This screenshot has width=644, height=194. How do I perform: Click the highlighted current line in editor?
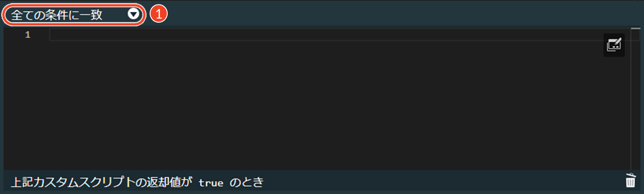click(339, 35)
